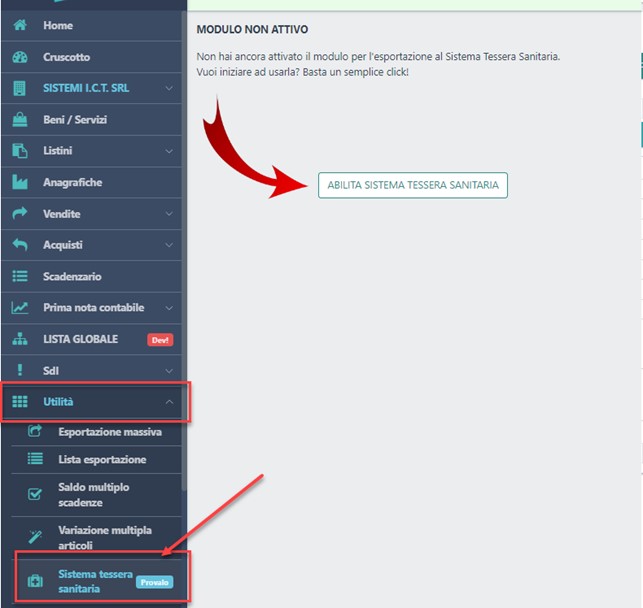
Task: Click the Sistema tessera sanitaria medkit icon
Action: coord(35,581)
